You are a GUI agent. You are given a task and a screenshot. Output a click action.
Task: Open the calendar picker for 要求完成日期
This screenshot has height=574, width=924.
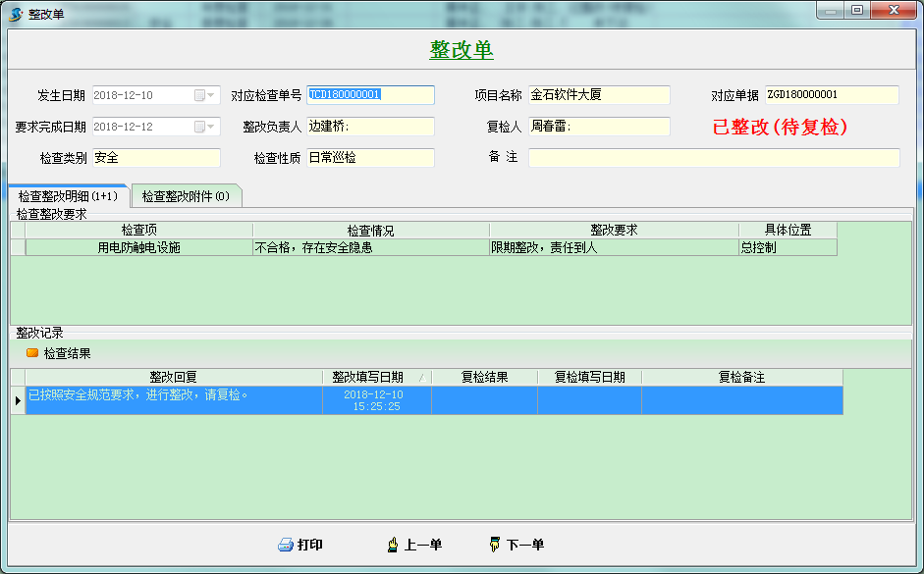pos(199,126)
